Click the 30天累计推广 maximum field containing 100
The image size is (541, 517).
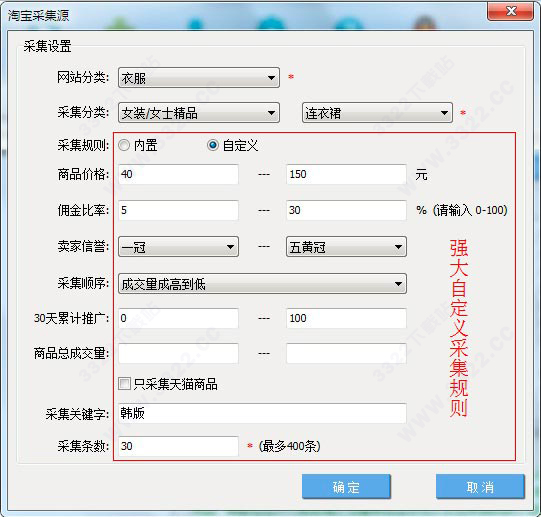coord(346,318)
